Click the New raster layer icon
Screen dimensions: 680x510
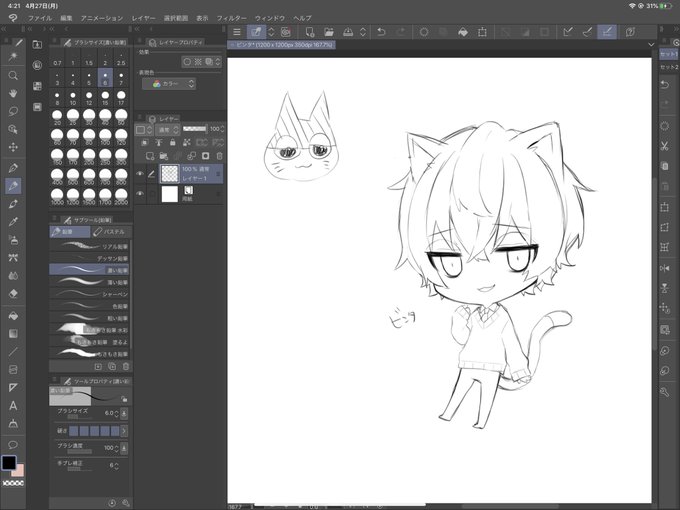pos(150,156)
